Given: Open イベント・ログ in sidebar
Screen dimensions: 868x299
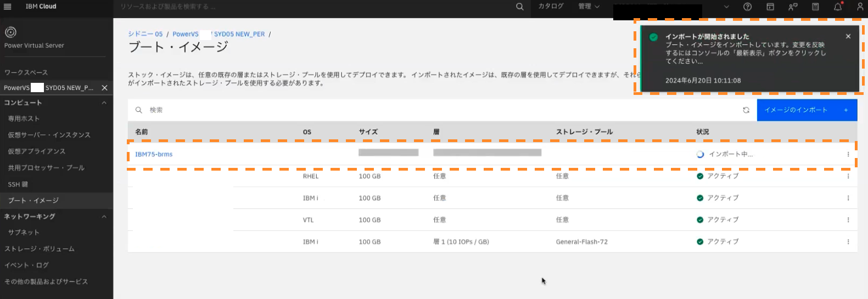Looking at the screenshot, I should [26, 266].
